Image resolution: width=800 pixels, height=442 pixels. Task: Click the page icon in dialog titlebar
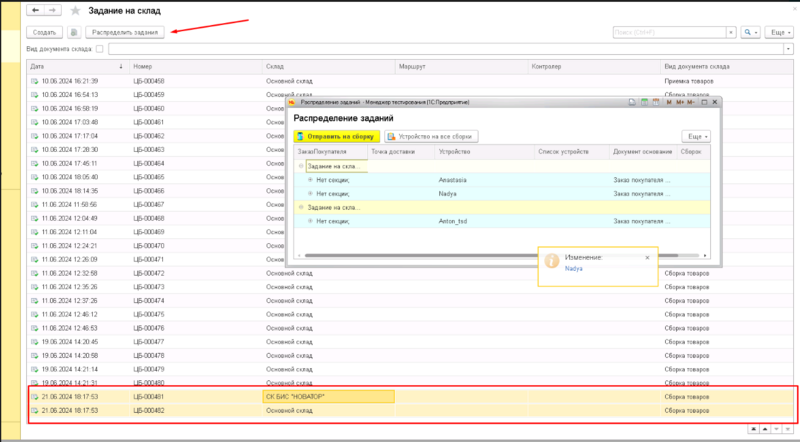coord(632,102)
